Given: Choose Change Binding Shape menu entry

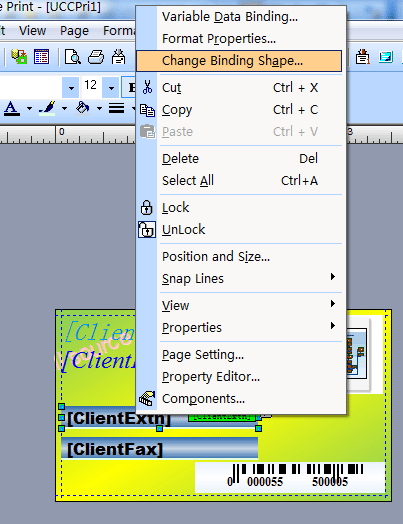Looking at the screenshot, I should (239, 61).
